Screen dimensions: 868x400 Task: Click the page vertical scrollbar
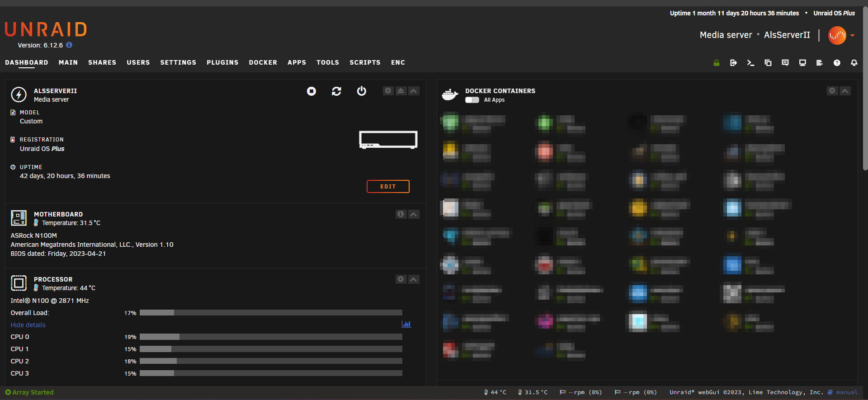coord(865,88)
